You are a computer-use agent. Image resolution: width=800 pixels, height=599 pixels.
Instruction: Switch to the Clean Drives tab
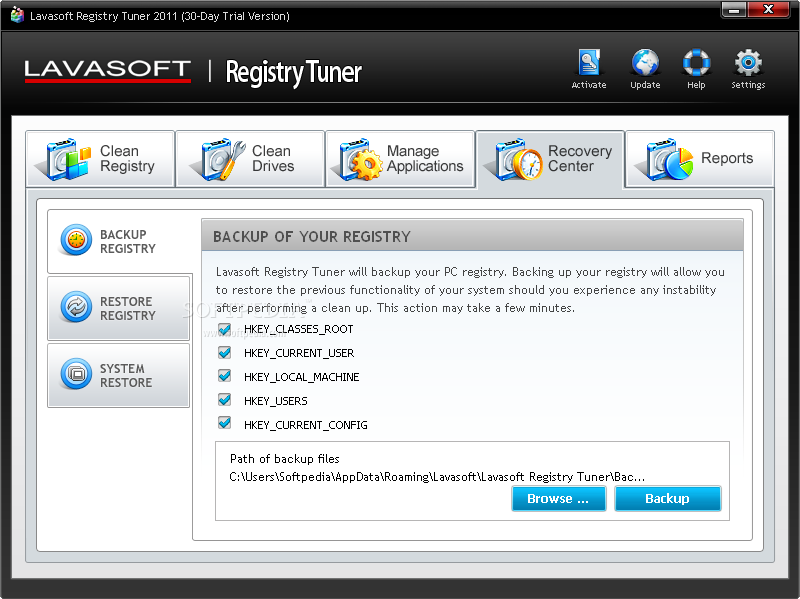[250, 159]
